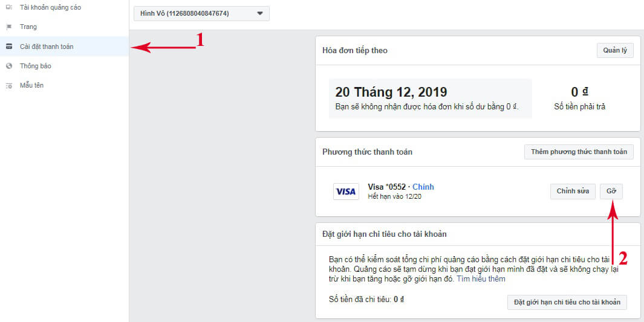Click Đặt giới hạn chi tiêu cho tài khoản button
The width and height of the screenshot is (644, 322).
coord(567,302)
